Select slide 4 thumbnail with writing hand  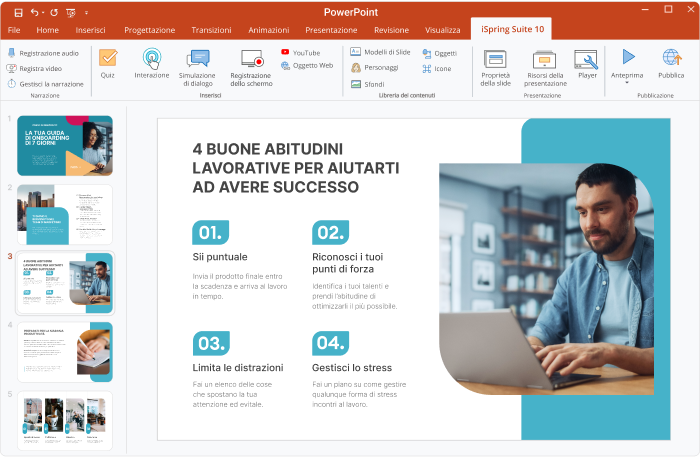tap(65, 352)
